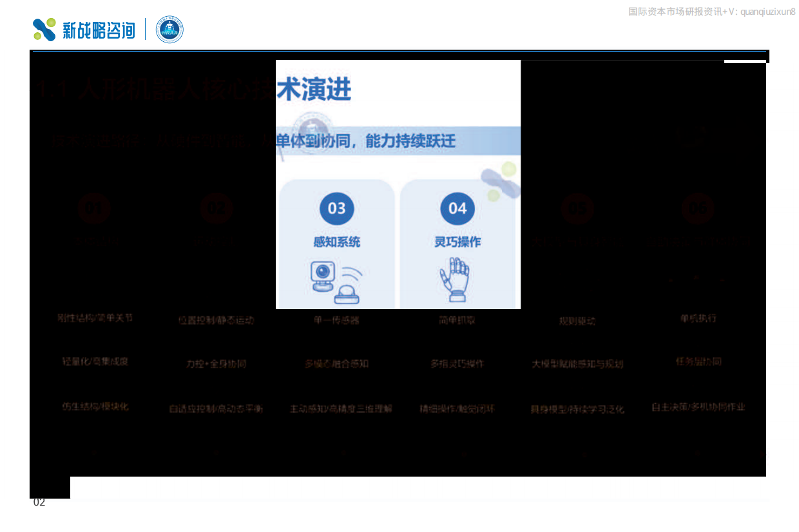Image resolution: width=799 pixels, height=532 pixels.
Task: Select the 刚性结构/简单关节 text
Action: 95,318
